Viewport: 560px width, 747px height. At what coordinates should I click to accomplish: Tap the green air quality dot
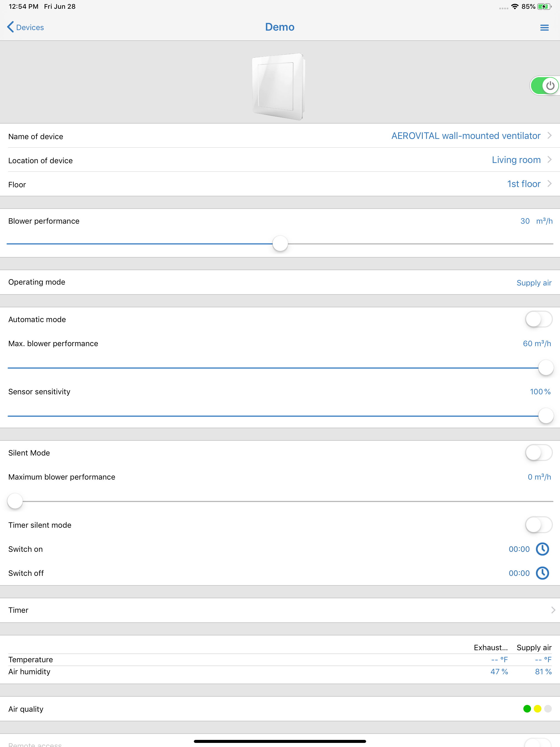click(x=527, y=708)
